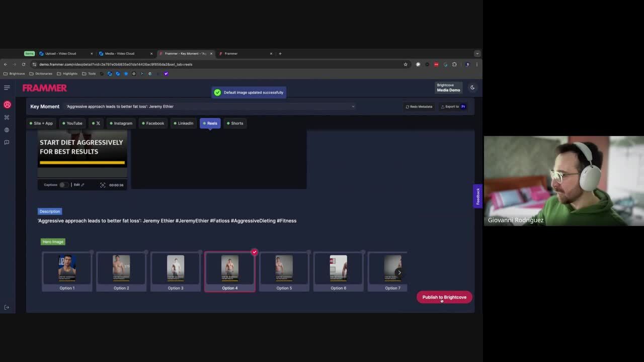
Task: Click the radio circle on Option 1
Action: click(92, 252)
